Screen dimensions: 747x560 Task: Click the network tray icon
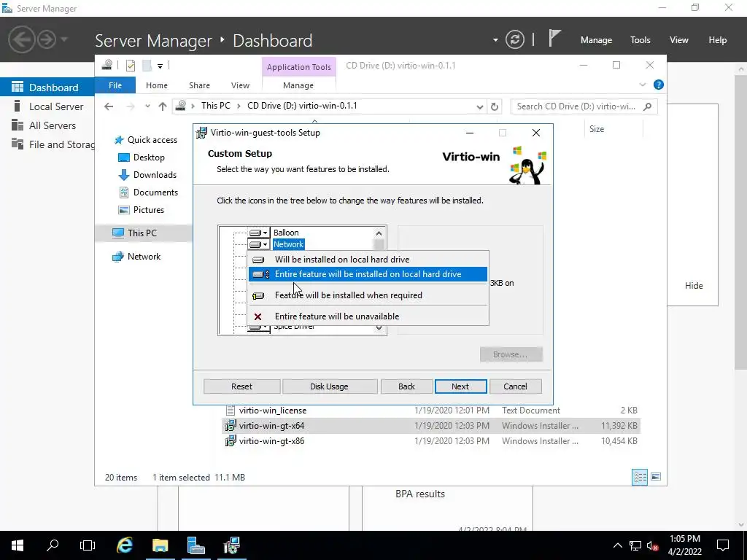tap(635, 545)
